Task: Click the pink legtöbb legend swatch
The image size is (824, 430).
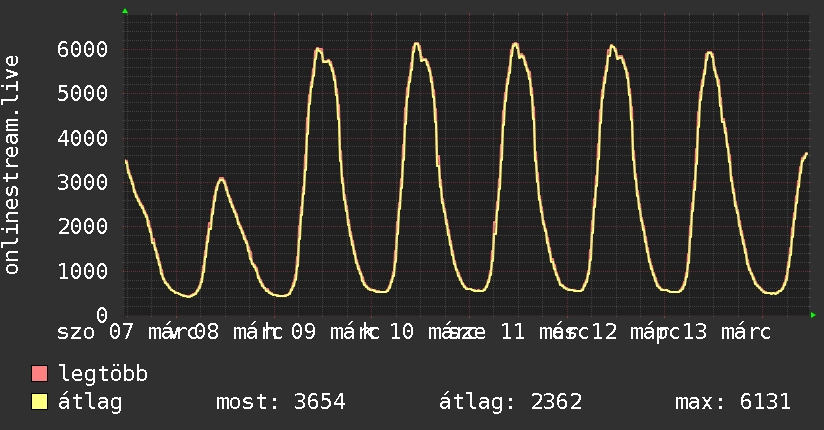Action: point(39,374)
